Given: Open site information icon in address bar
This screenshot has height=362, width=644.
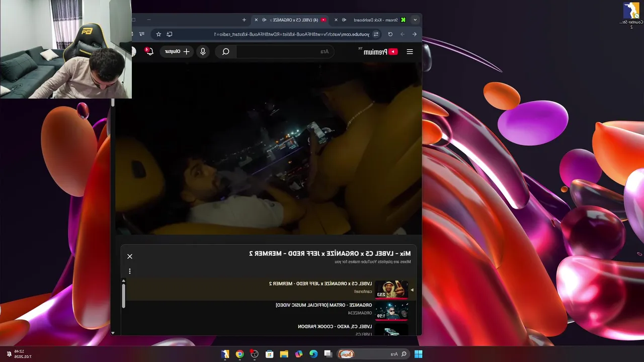Looking at the screenshot, I should click(x=376, y=34).
